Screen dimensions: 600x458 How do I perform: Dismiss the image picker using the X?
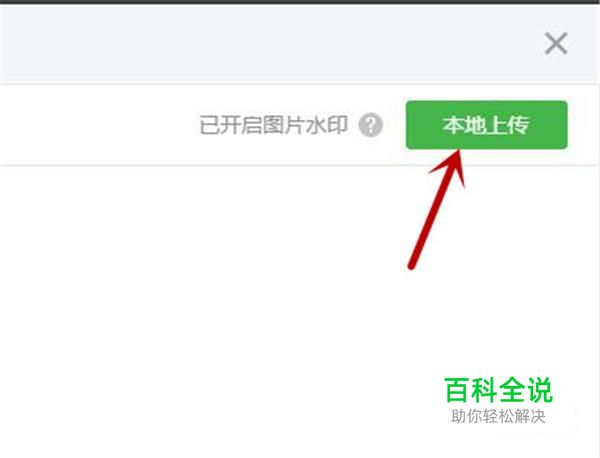[x=556, y=44]
